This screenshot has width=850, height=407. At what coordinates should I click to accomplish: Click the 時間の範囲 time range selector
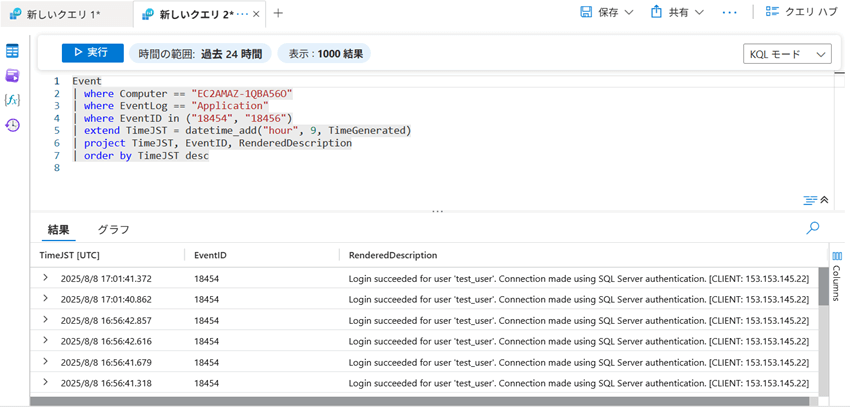(x=200, y=53)
